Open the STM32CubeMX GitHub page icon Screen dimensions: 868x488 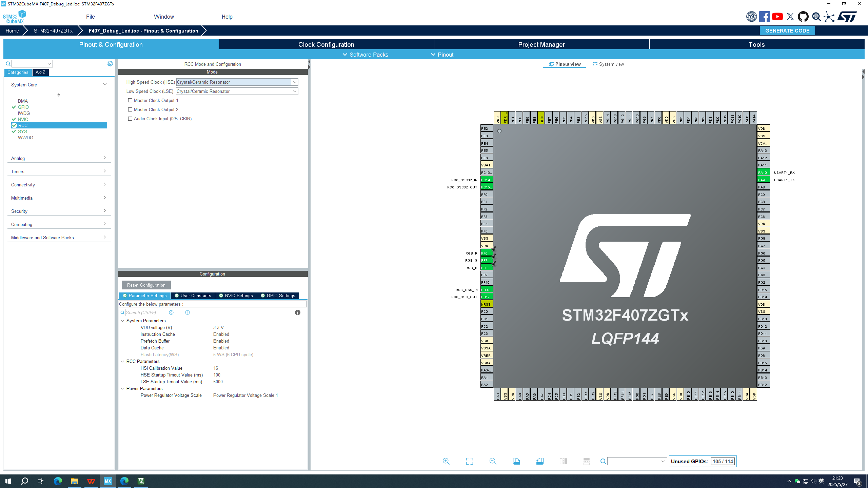point(803,17)
